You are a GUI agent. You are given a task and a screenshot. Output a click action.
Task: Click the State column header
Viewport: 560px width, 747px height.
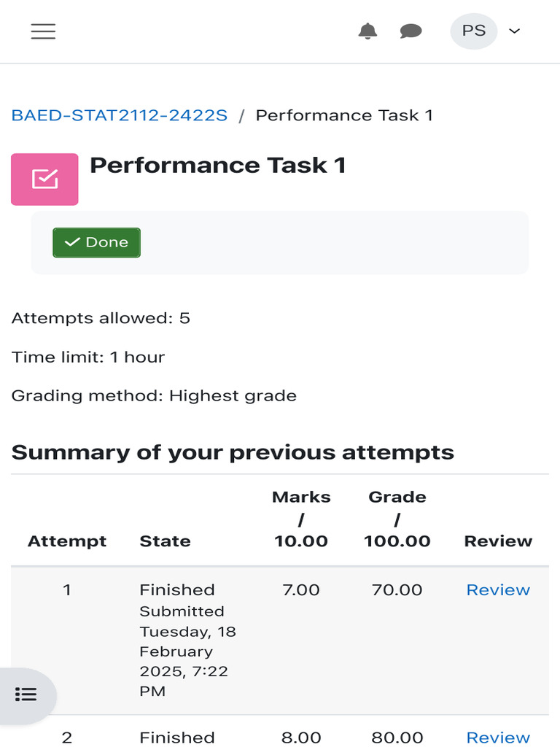(x=166, y=541)
